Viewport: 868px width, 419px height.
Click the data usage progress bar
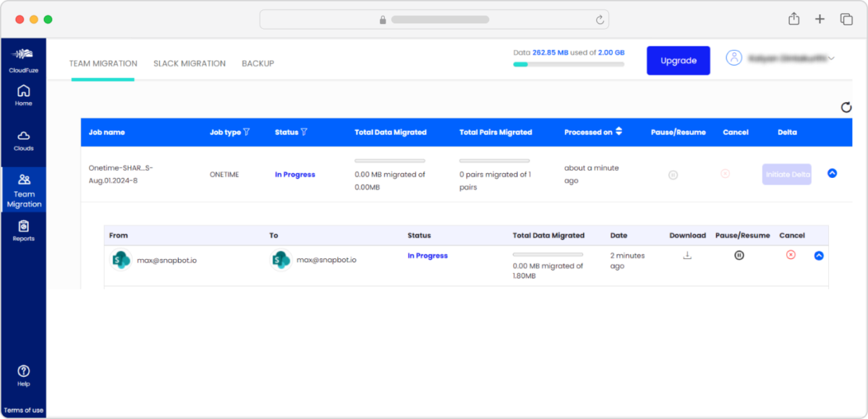coord(569,64)
